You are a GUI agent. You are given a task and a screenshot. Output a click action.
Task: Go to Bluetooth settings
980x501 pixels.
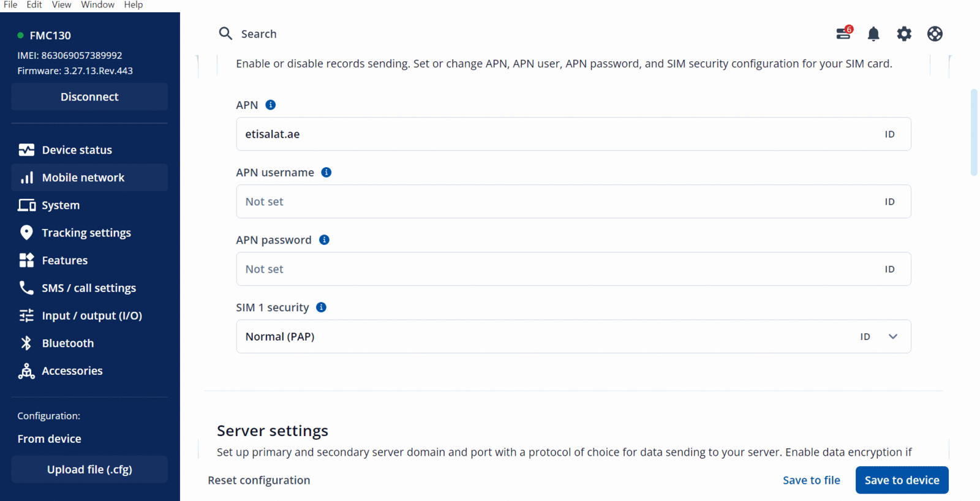[67, 344]
